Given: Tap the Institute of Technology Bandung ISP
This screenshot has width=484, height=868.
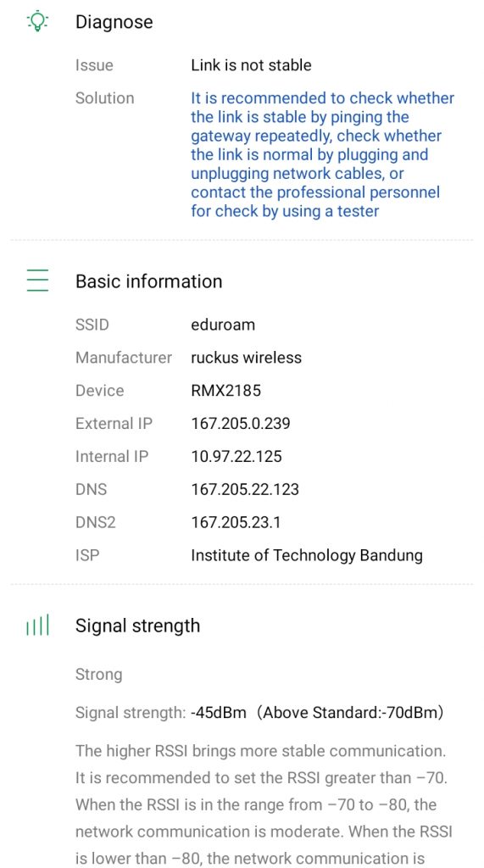Looking at the screenshot, I should click(x=307, y=555).
